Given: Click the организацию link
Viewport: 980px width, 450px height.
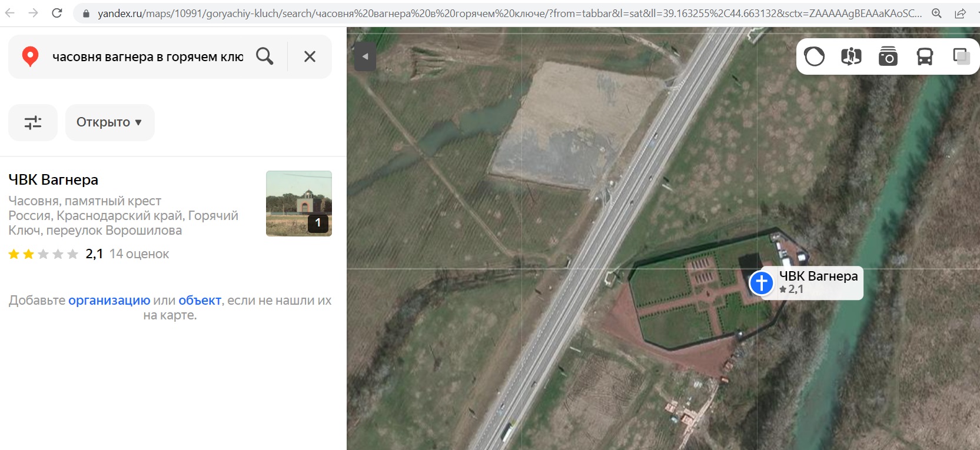Looking at the screenshot, I should (x=109, y=301).
